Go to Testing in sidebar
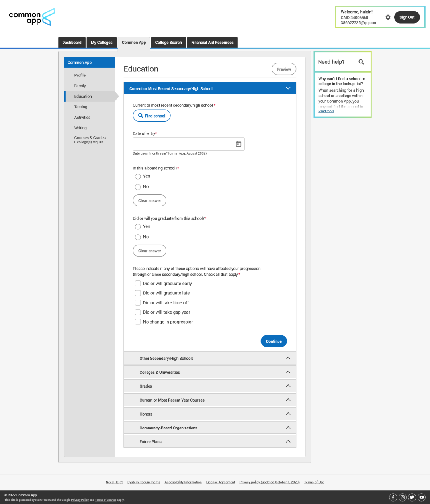The image size is (430, 504). click(x=81, y=107)
